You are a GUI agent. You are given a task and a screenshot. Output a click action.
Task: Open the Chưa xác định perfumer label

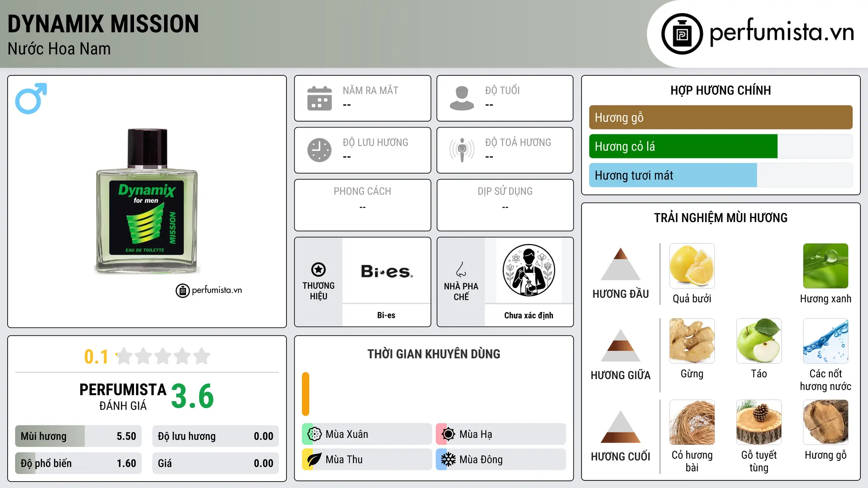pyautogui.click(x=529, y=315)
